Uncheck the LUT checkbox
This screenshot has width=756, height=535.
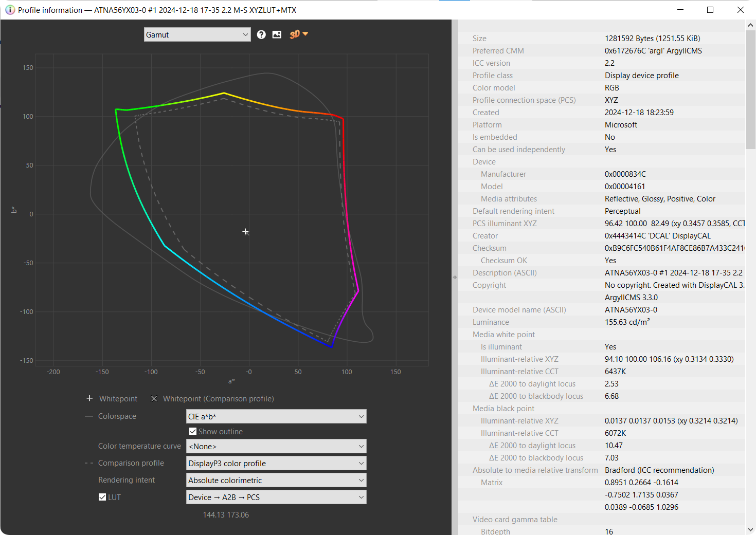[x=102, y=497]
